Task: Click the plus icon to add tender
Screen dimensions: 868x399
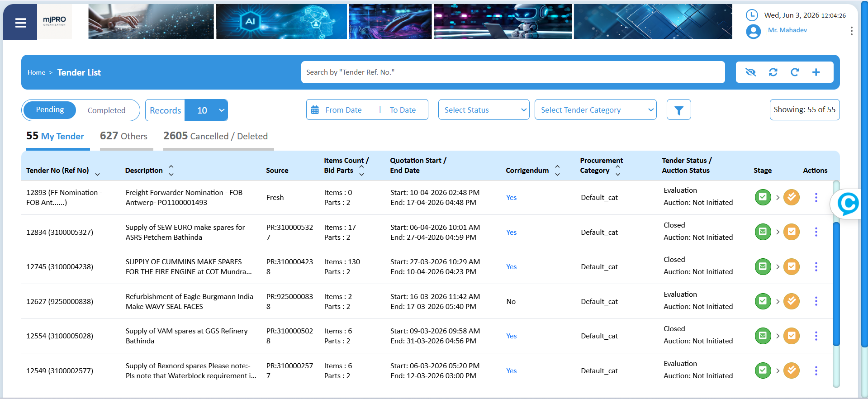Action: pos(816,72)
